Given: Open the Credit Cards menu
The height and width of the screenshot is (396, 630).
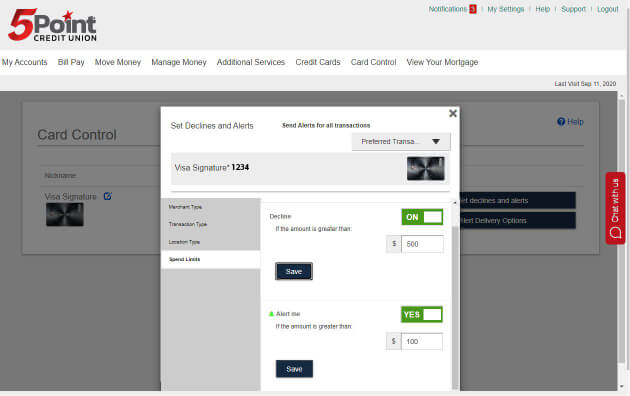Looking at the screenshot, I should (318, 62).
